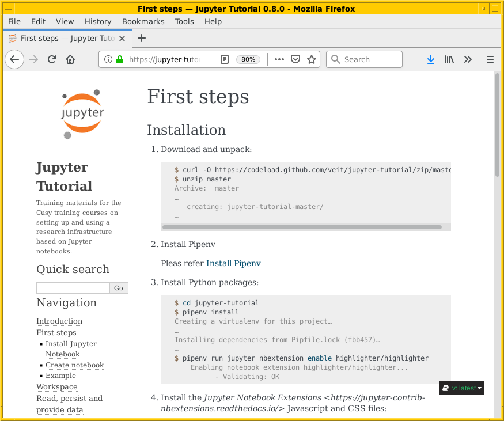Image resolution: width=504 pixels, height=421 pixels.
Task: Open the Bookmarks menu
Action: (143, 21)
